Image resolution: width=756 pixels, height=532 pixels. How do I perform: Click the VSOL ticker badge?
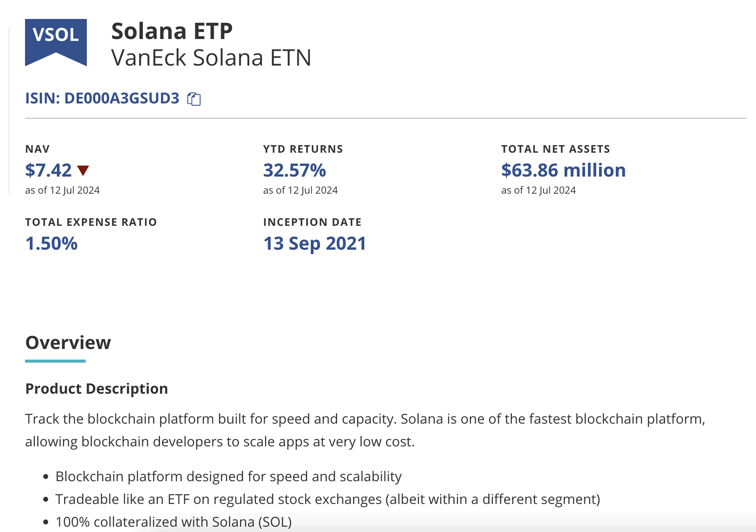point(56,39)
